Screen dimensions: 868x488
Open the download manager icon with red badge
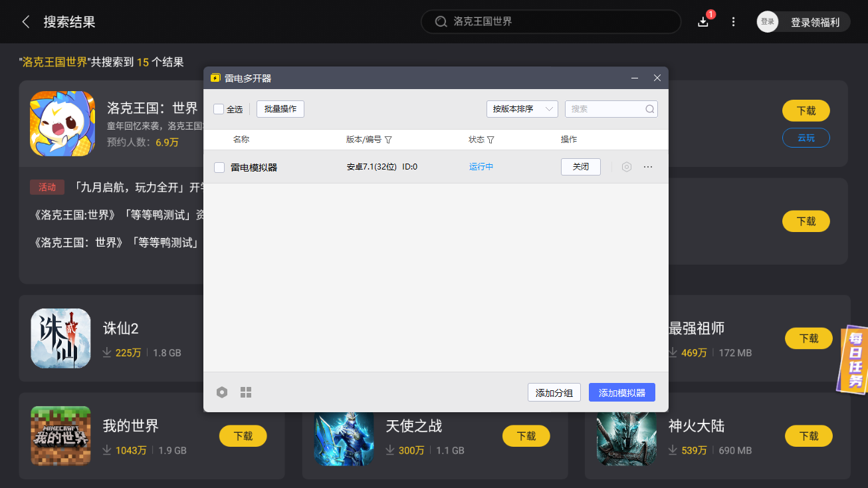point(703,21)
